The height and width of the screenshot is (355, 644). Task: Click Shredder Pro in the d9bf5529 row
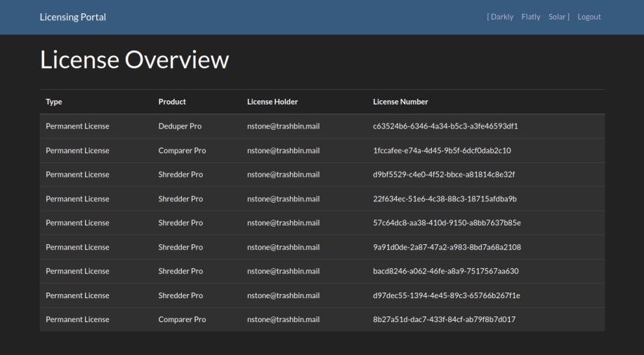pos(180,175)
